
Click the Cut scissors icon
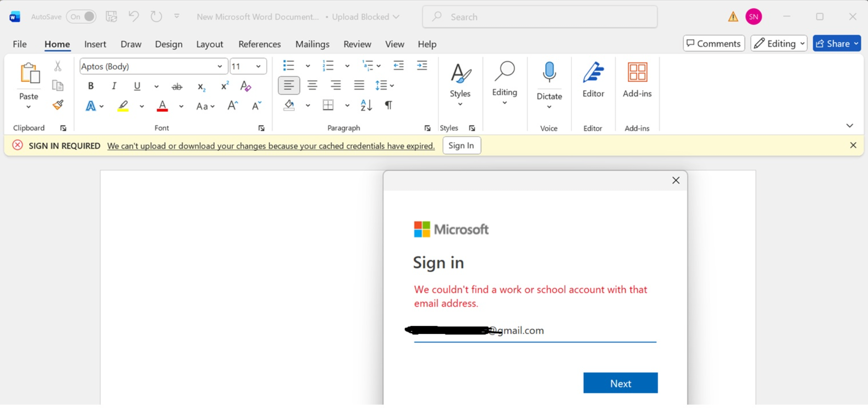tap(58, 66)
